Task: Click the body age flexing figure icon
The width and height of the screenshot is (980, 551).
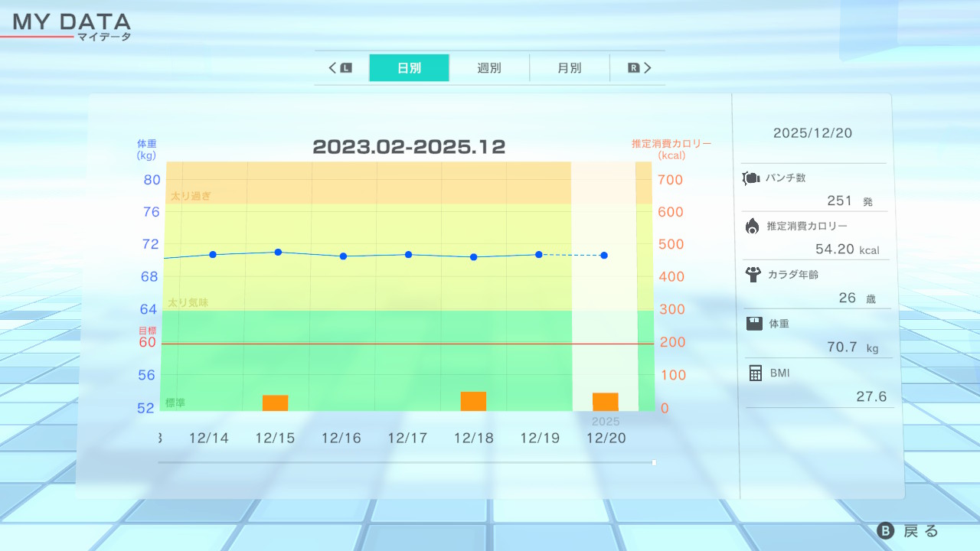Action: (752, 274)
